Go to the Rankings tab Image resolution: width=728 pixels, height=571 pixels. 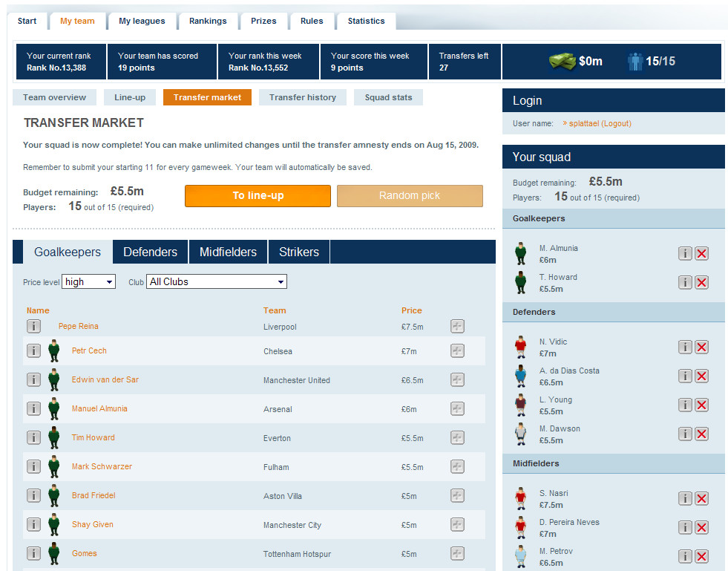(x=208, y=21)
